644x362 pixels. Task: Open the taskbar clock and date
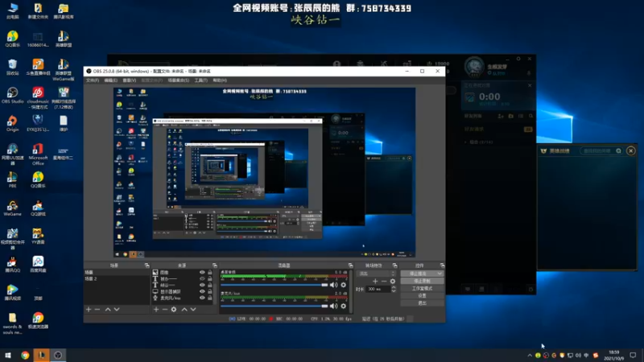point(613,355)
